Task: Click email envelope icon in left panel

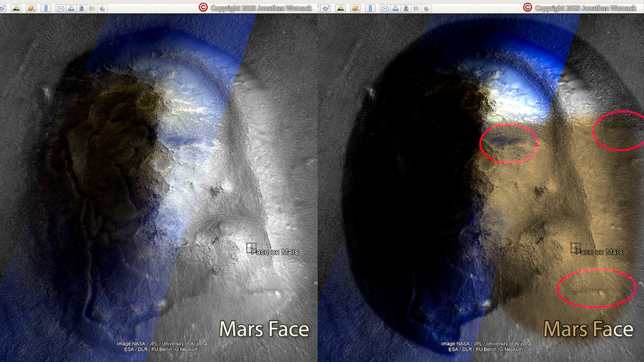Action: (x=60, y=8)
